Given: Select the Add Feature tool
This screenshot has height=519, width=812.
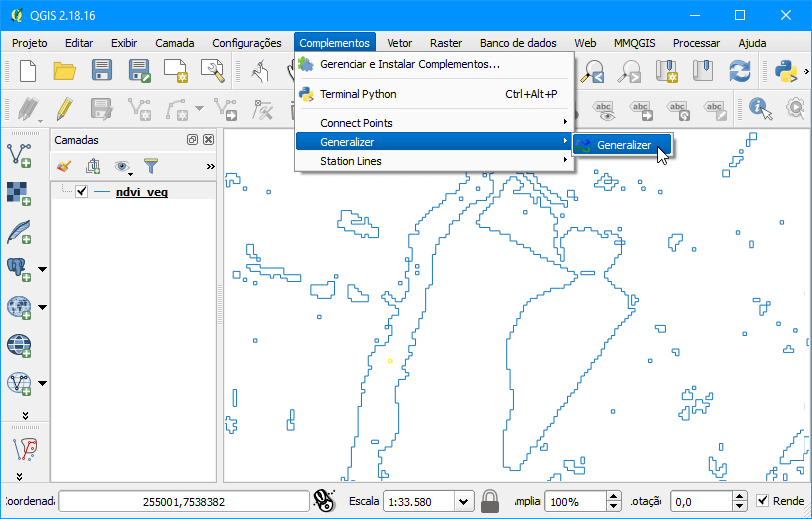Looking at the screenshot, I should 139,109.
